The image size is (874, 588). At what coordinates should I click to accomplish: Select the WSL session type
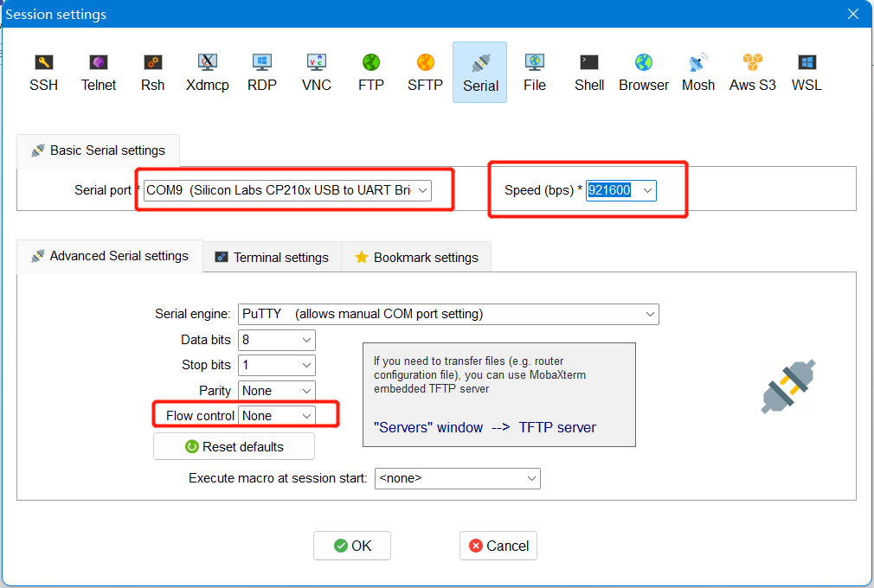[x=807, y=73]
